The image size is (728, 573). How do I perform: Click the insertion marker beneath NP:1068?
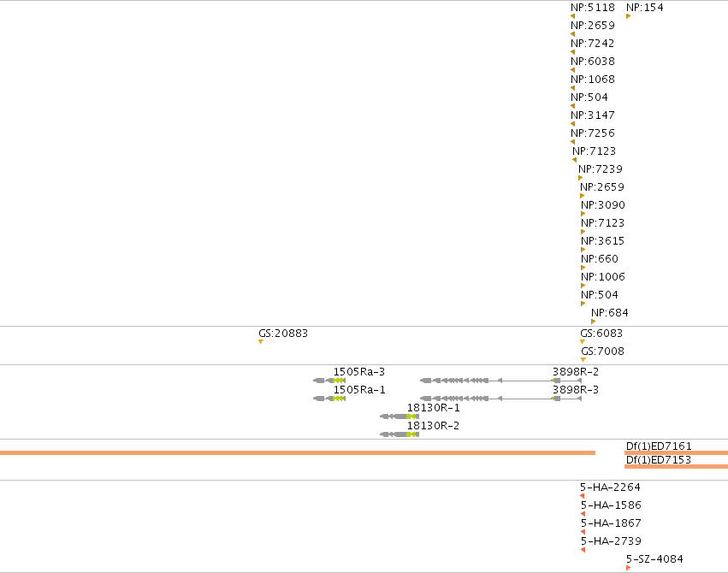573,88
